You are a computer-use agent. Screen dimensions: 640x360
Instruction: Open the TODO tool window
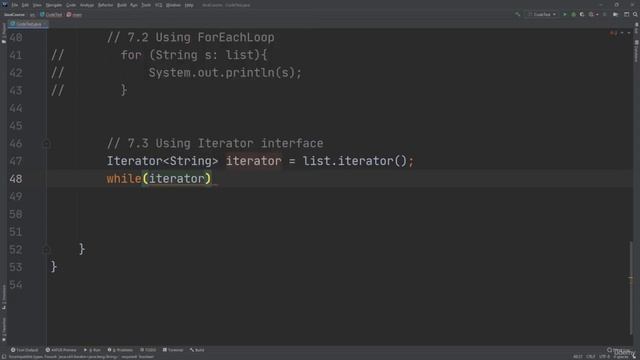coord(148,350)
